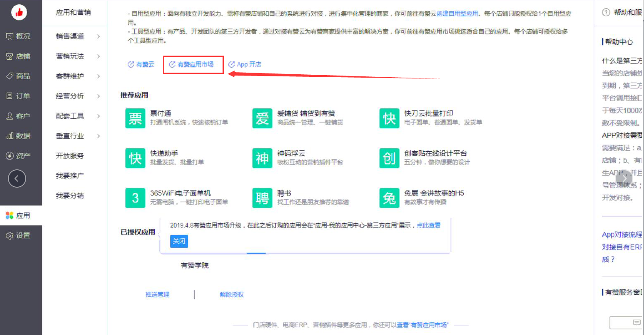Open 推送管理 link
The image size is (644, 335).
tap(157, 295)
